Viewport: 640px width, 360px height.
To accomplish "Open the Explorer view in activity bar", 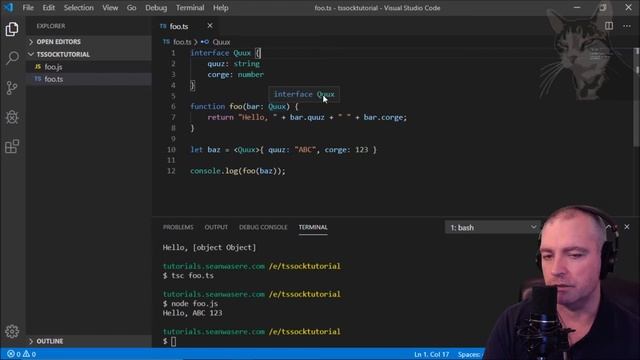I will coord(12,29).
